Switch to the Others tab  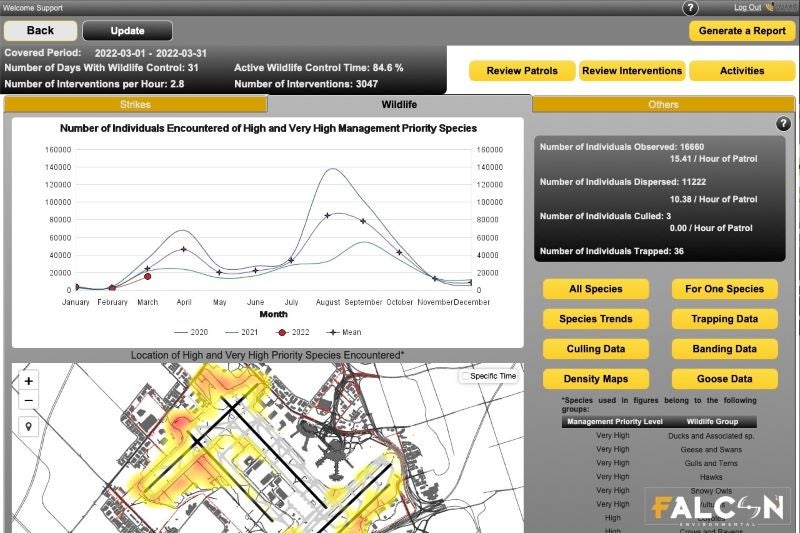(663, 104)
